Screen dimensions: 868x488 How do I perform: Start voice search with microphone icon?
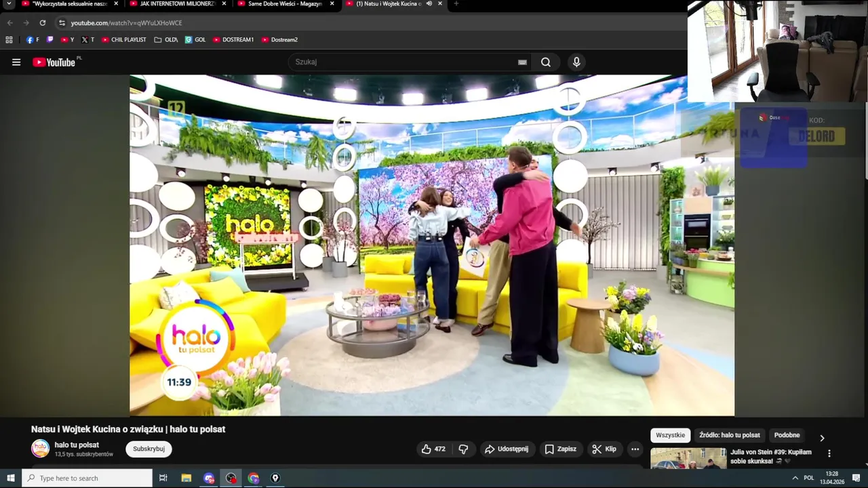pyautogui.click(x=576, y=62)
